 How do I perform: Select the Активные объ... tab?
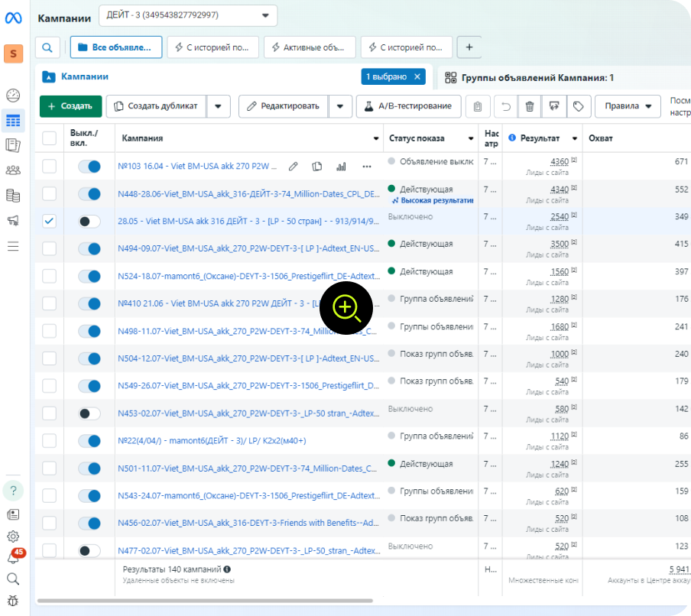(x=310, y=47)
